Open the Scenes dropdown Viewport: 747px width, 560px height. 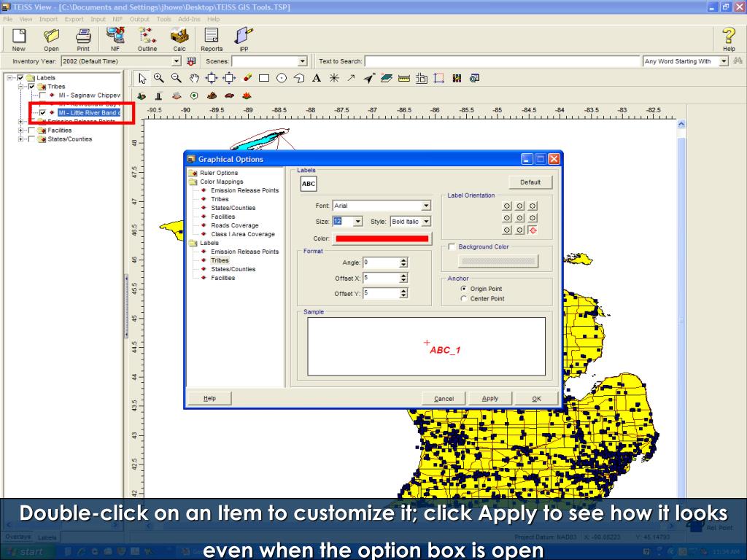pyautogui.click(x=303, y=61)
